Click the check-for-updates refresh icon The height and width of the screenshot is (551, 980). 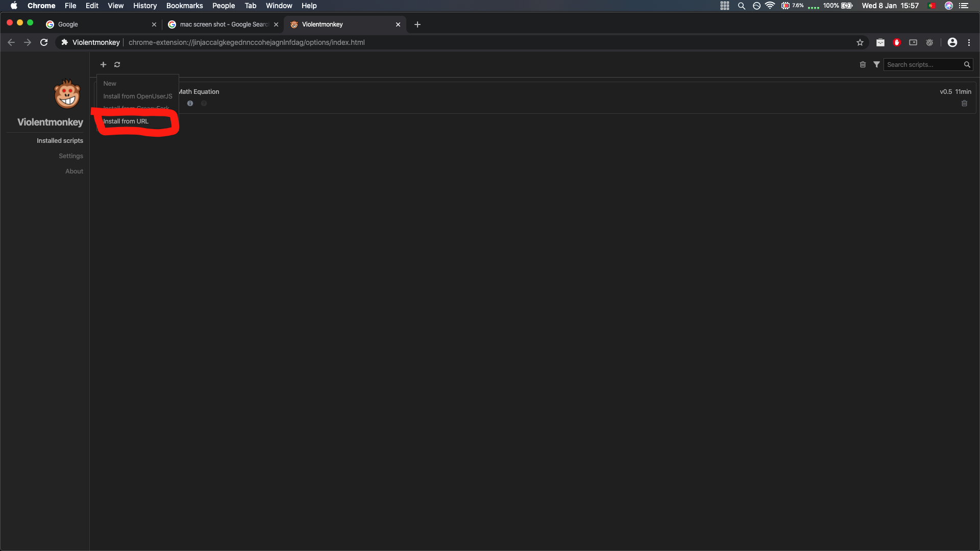click(117, 65)
